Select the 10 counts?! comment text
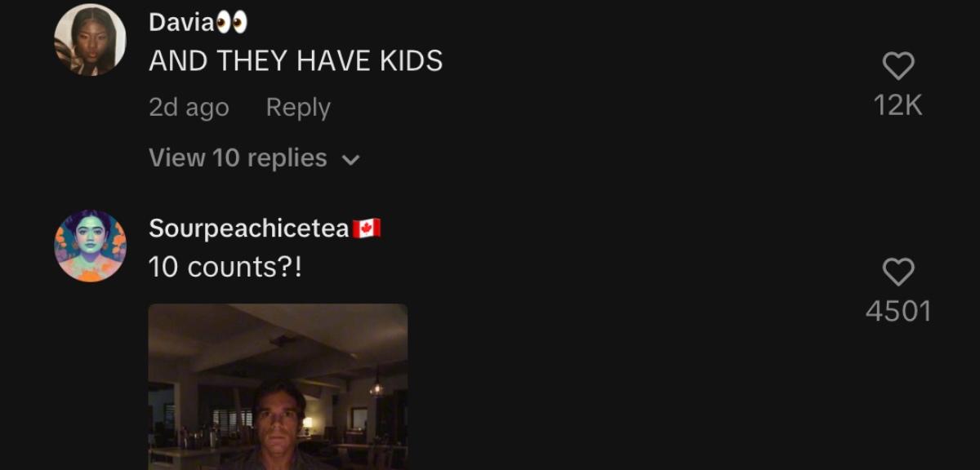 pos(225,267)
